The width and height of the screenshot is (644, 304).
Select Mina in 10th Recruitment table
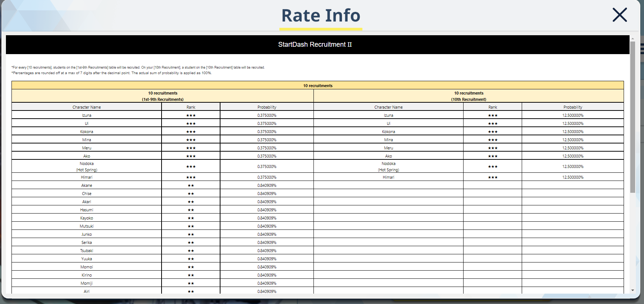pos(388,140)
